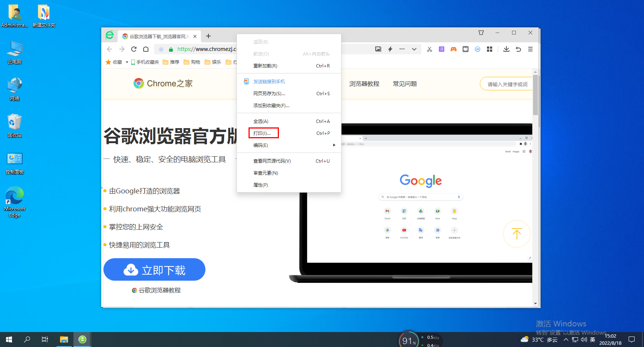Click the 360 browser logo icon
This screenshot has height=347, width=644.
pos(109,35)
